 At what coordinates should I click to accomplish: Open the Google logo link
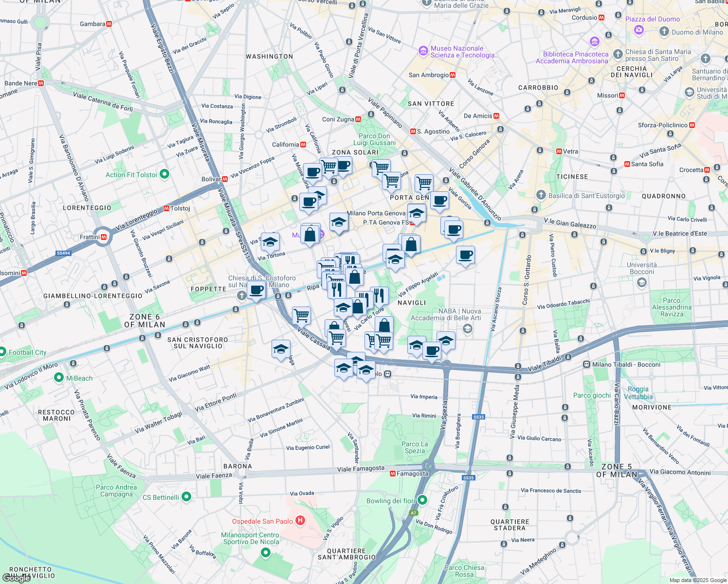click(x=16, y=578)
